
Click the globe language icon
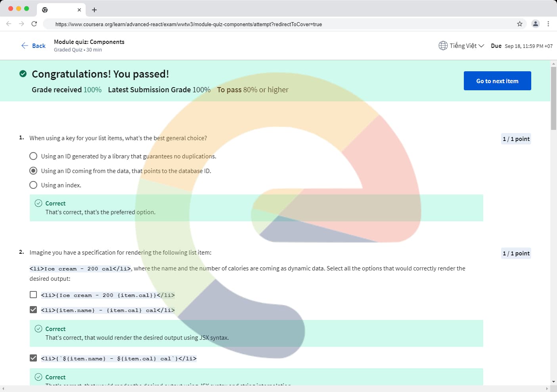tap(443, 46)
